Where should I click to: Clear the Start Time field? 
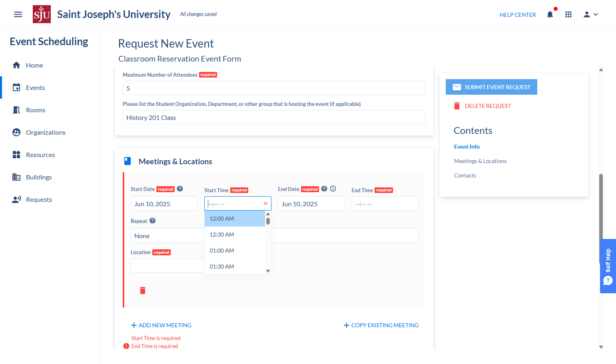coord(265,203)
